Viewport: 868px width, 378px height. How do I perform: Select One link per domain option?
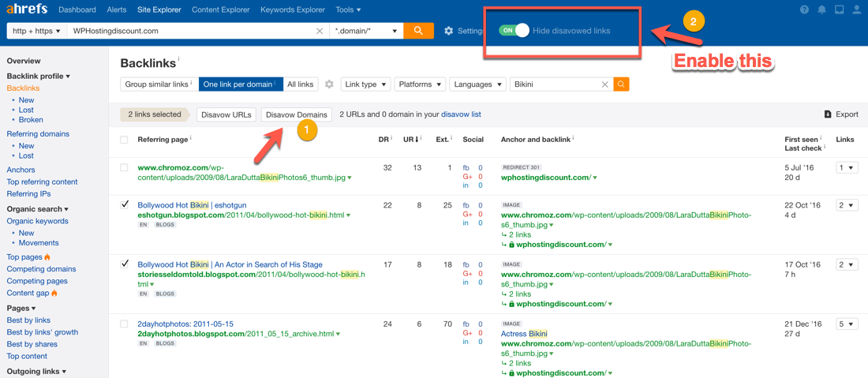tap(241, 84)
